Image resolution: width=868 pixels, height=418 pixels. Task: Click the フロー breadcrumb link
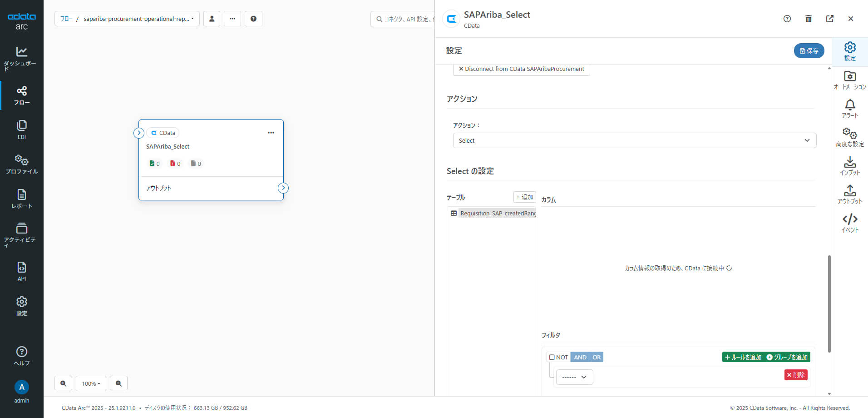tap(66, 19)
